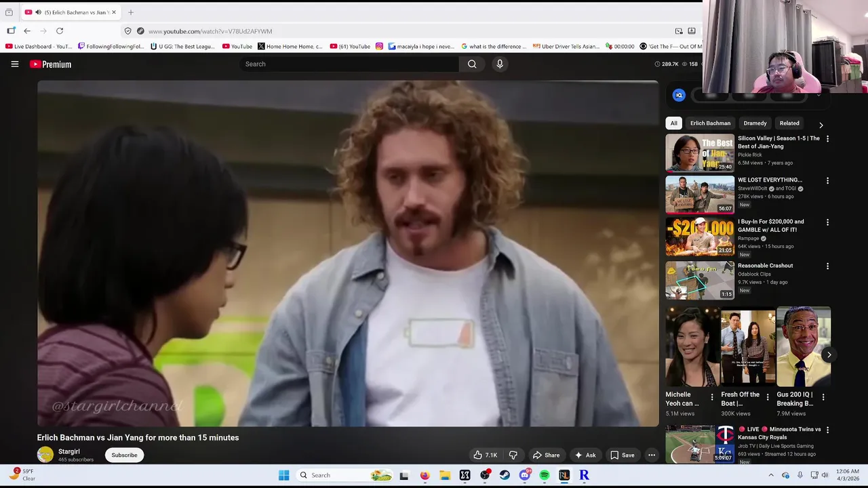Viewport: 868px width, 488px height.
Task: Click the browser address bar URL
Action: [x=210, y=31]
